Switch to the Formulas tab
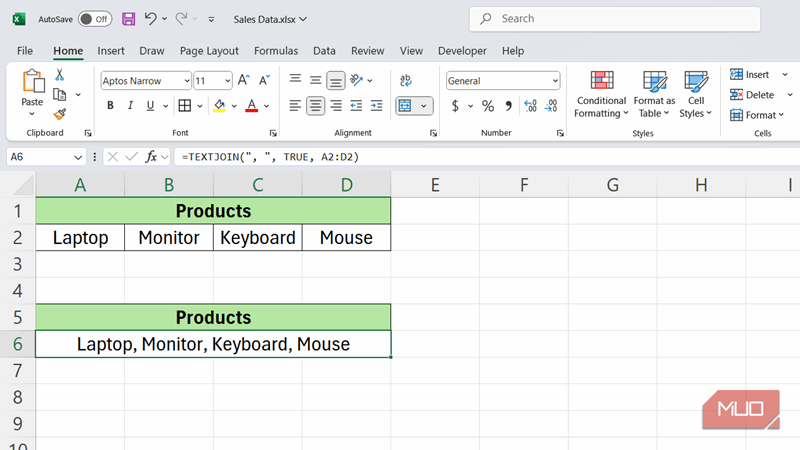Screen dimensions: 800x450 point(276,51)
